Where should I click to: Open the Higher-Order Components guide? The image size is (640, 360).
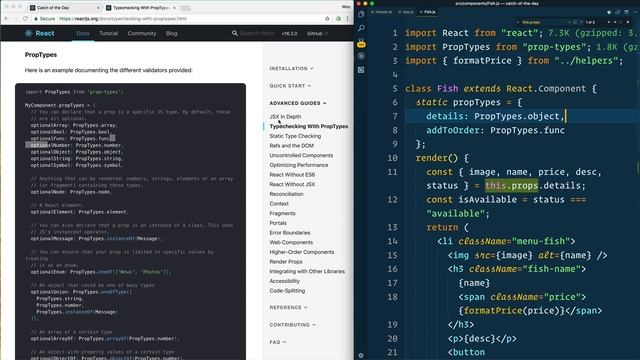click(302, 252)
